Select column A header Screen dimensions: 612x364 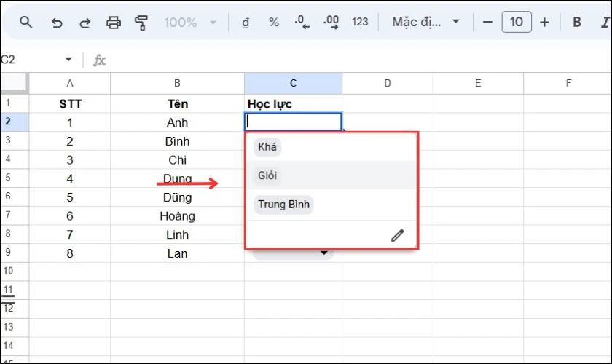point(70,83)
